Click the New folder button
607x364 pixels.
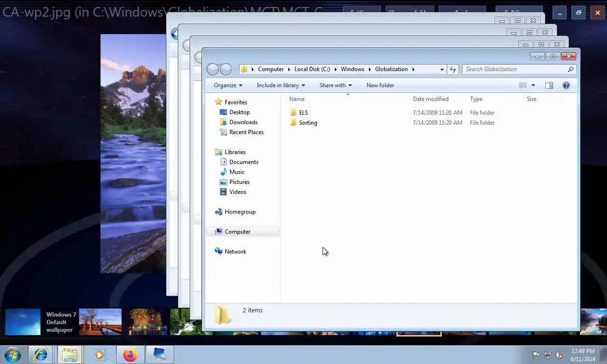click(380, 85)
